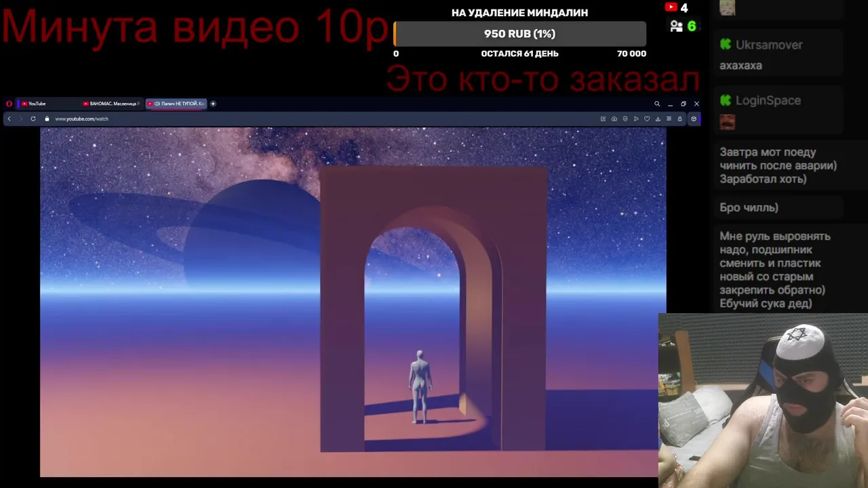Screen dimensions: 868x488
Task: Open the downloads icon
Action: click(x=658, y=119)
